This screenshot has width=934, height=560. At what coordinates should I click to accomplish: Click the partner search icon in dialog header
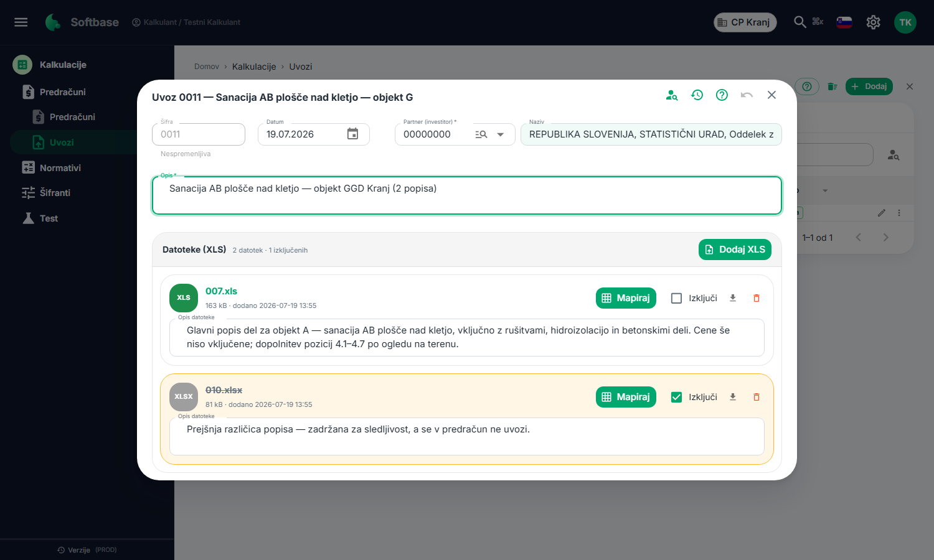(672, 95)
